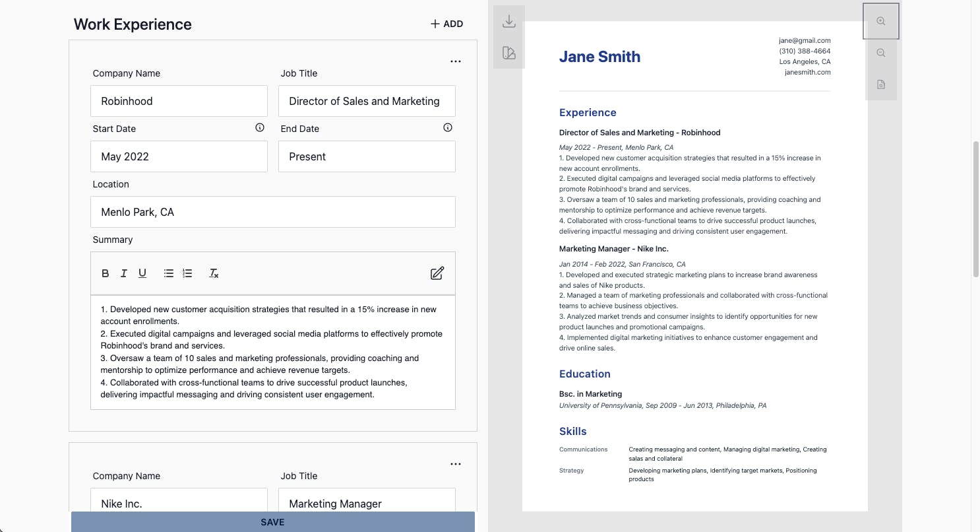The image size is (980, 532).
Task: Show the End Date info tooltip
Action: coord(448,127)
